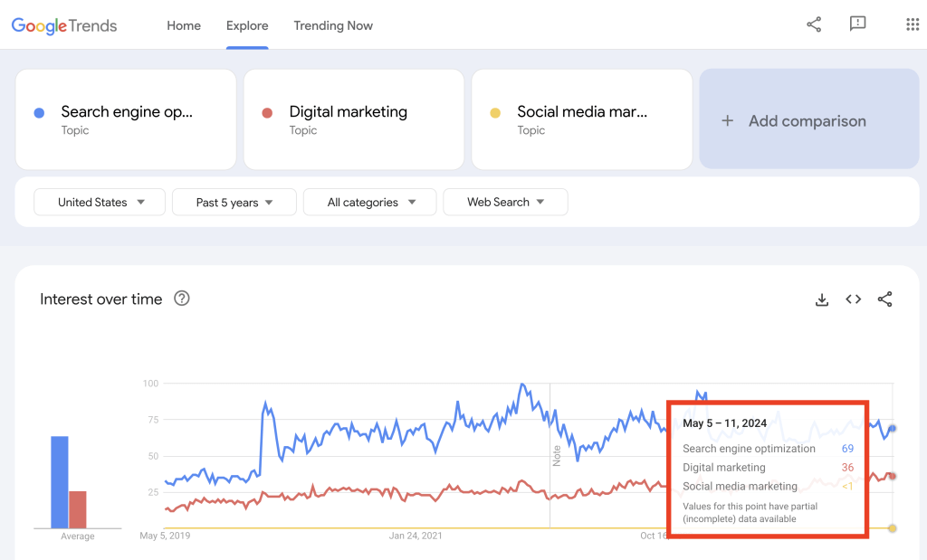Open the Trending Now tab
927x560 pixels.
pyautogui.click(x=333, y=25)
